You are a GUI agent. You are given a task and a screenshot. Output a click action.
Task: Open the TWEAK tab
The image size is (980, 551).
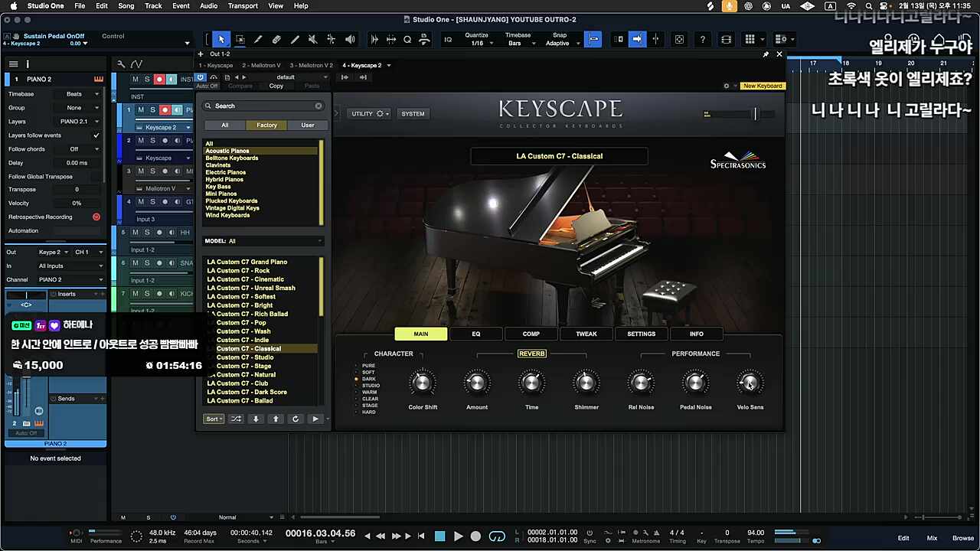(586, 334)
